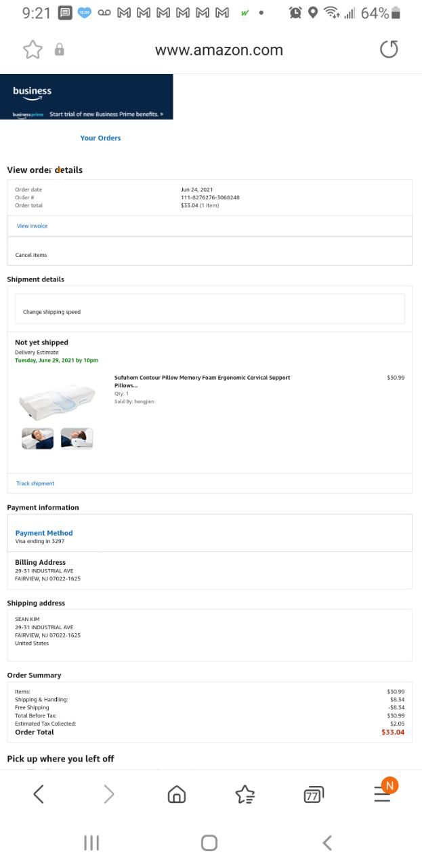
Task: Open Track shipment link
Action: click(x=35, y=484)
